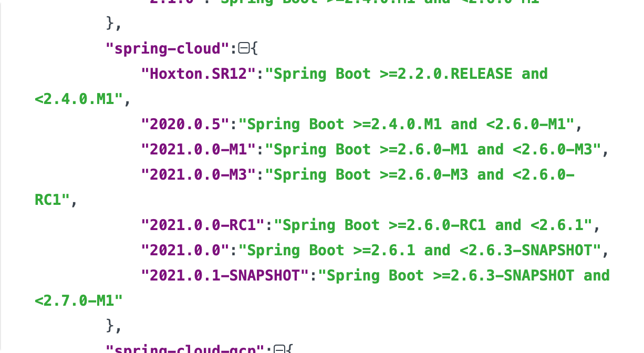Click the "2021.0.0-RC1" key
This screenshot has height=353, width=644.
203,225
